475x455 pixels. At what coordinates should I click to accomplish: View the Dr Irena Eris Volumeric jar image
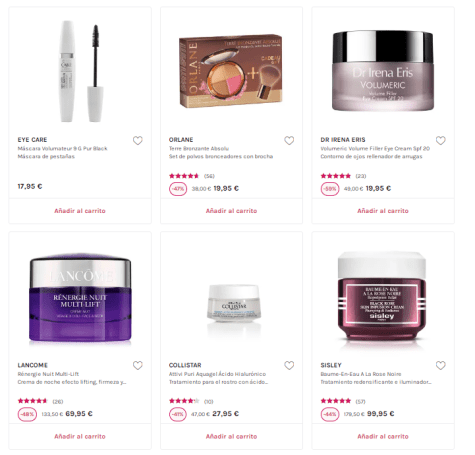383,71
